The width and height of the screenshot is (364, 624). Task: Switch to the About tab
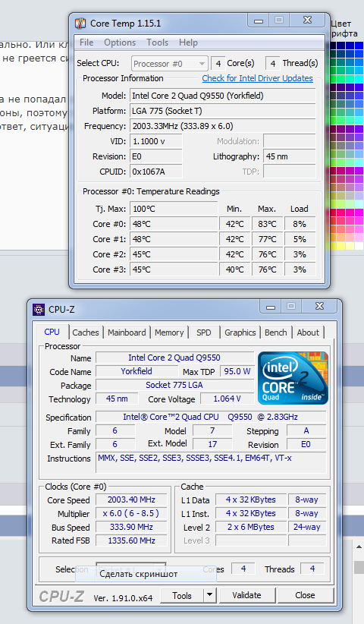click(308, 332)
